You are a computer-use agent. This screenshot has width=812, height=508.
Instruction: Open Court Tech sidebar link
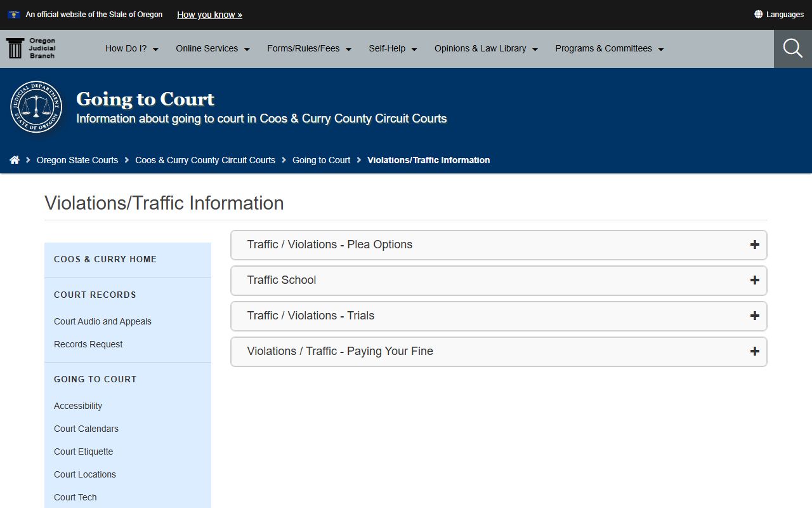point(75,497)
